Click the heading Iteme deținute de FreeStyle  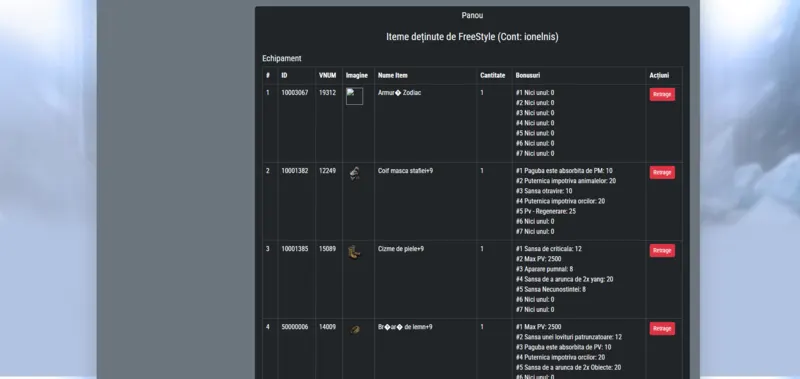click(472, 37)
